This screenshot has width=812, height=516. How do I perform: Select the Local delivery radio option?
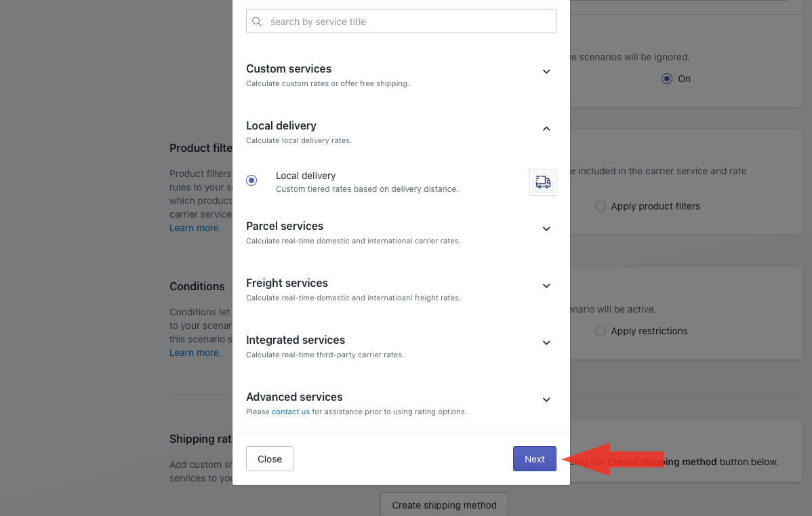[251, 180]
